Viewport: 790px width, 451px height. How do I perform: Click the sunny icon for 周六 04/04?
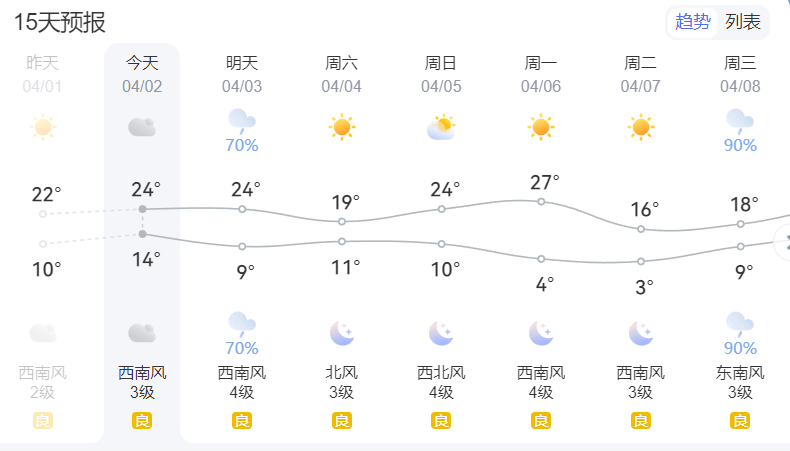pyautogui.click(x=342, y=127)
